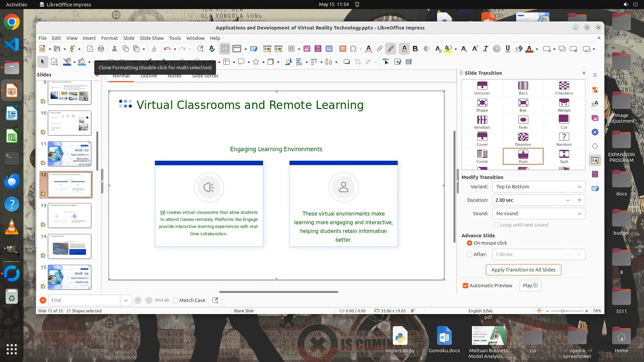Screen dimensions: 644x362
Task: Switch to the Notes view tab
Action: tap(174, 76)
